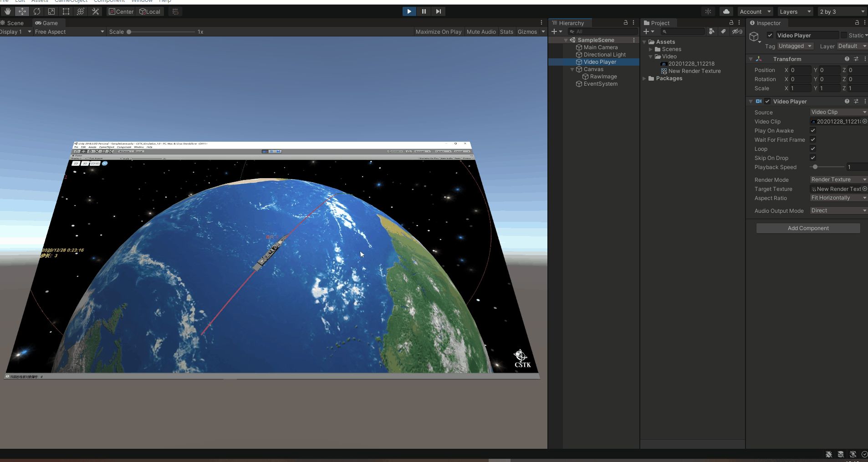Select the Rotate tool
This screenshot has width=868, height=462.
[x=37, y=11]
